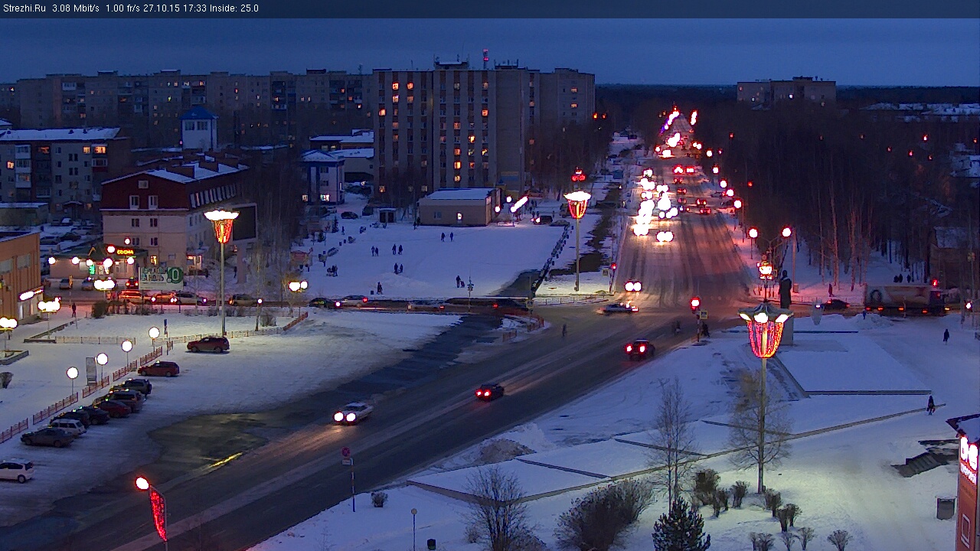980x551 pixels.
Task: Click the "27.10.15" date stamp
Action: pos(161,8)
